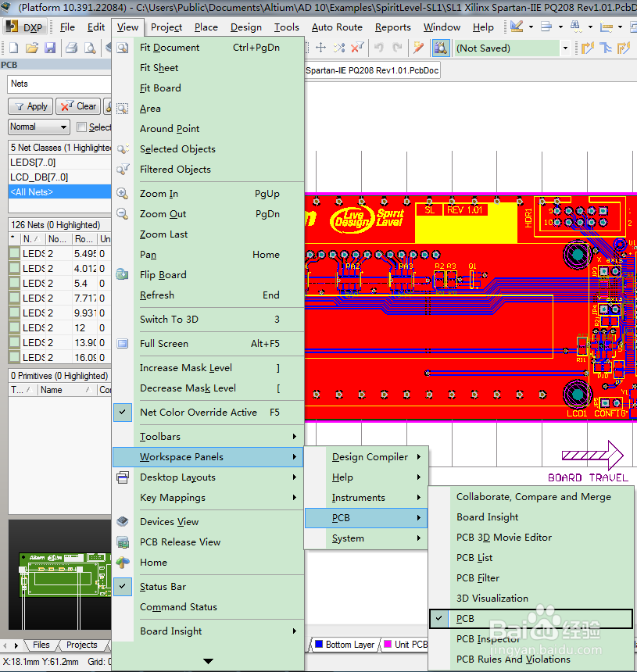637x672 pixels.
Task: Click the Print Preview toolbar icon
Action: point(90,48)
